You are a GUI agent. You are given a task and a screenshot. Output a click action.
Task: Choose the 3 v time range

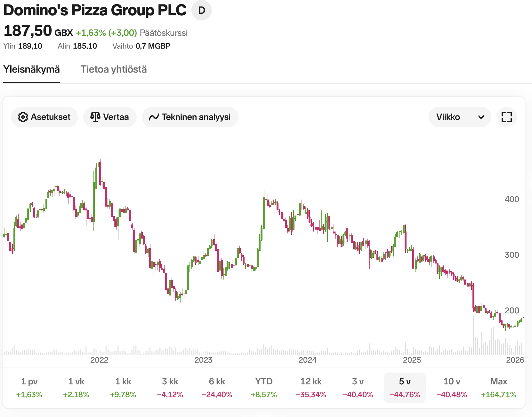(x=358, y=388)
